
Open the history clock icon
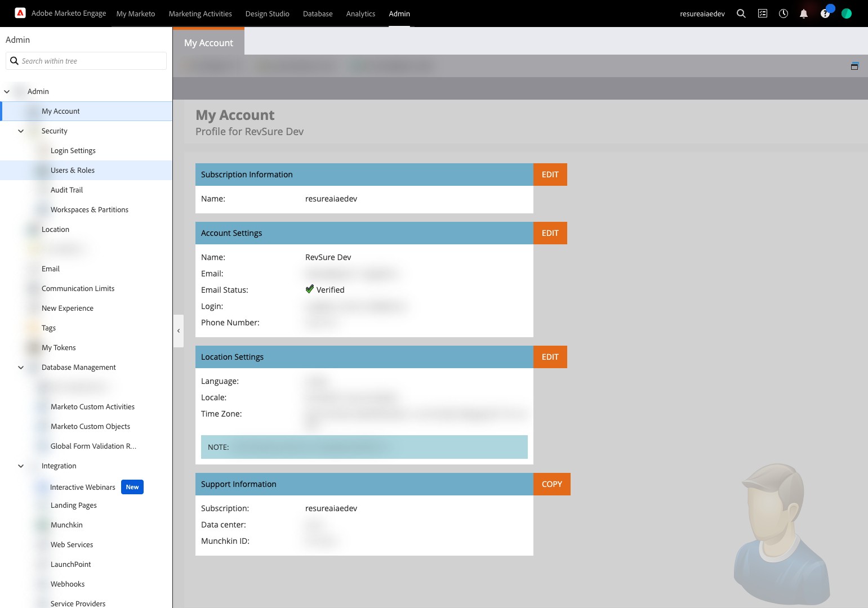click(784, 14)
